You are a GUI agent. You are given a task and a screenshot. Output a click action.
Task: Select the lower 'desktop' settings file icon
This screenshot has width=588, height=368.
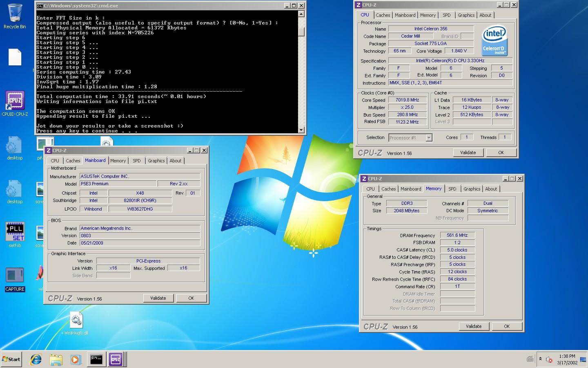click(x=15, y=192)
